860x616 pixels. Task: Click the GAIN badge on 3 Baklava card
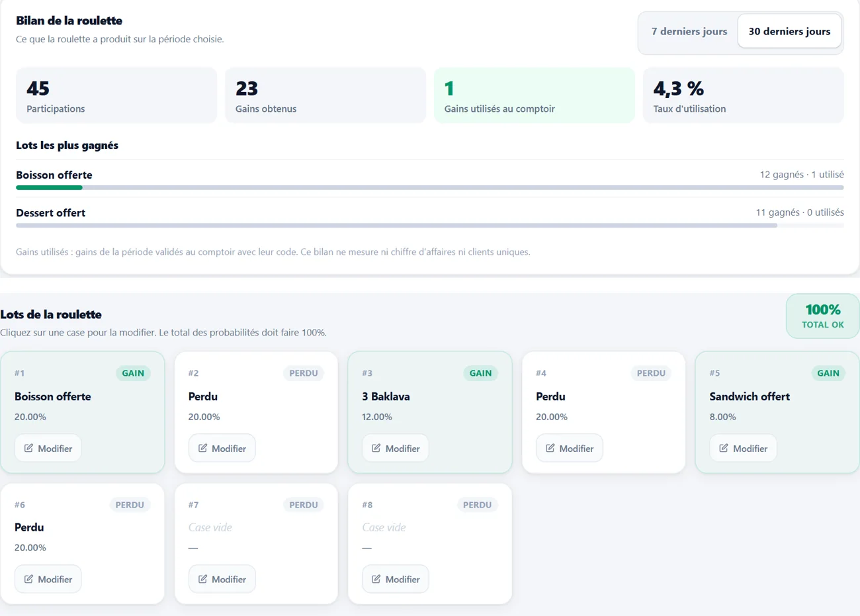click(480, 373)
